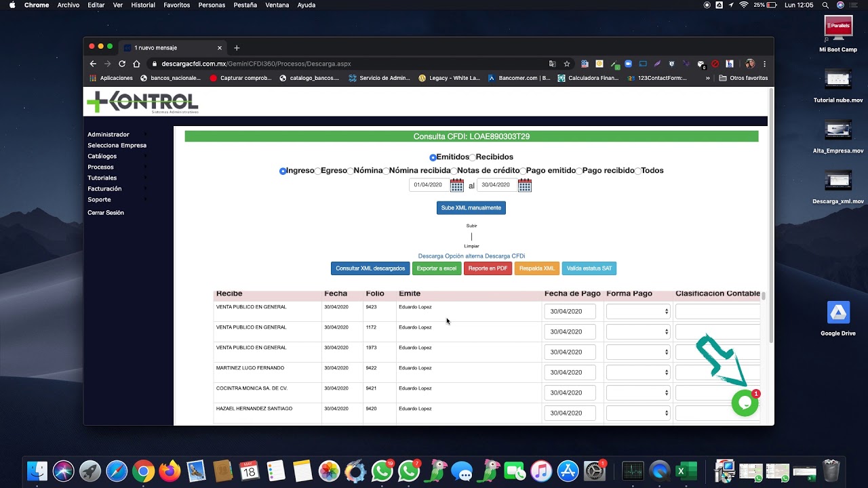This screenshot has height=488, width=868.
Task: Open the green chat bubble widget
Action: (745, 403)
